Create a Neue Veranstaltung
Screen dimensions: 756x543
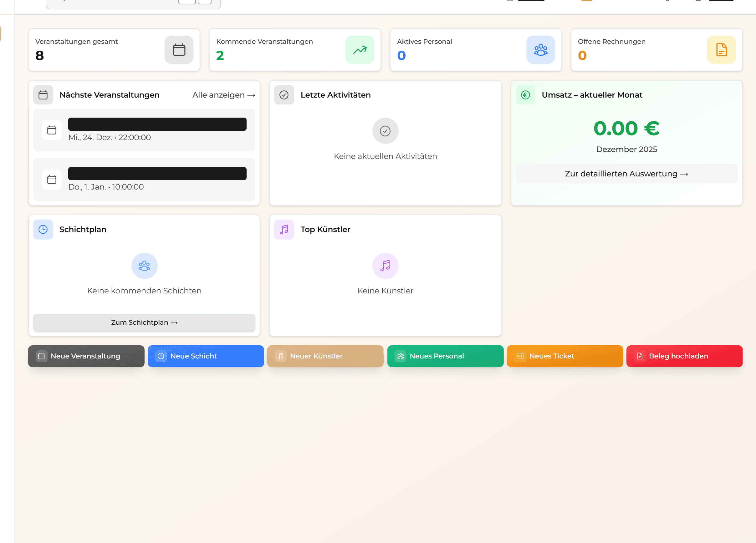coord(86,356)
